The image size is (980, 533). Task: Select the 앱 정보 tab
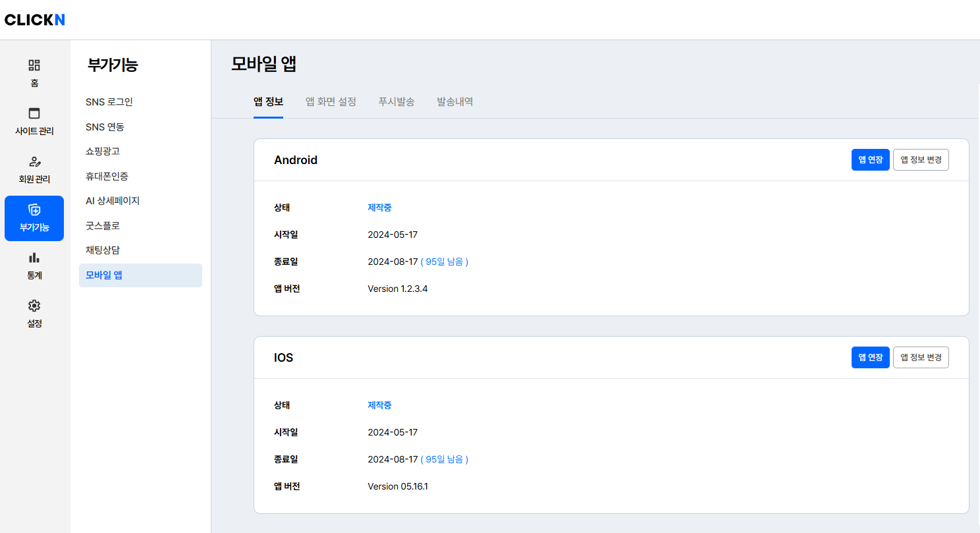(x=268, y=101)
